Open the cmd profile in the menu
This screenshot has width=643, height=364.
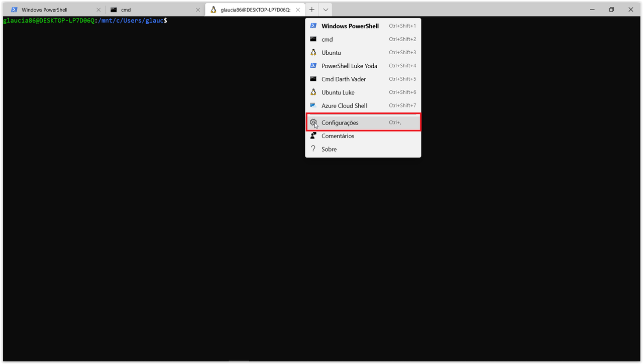coord(363,39)
